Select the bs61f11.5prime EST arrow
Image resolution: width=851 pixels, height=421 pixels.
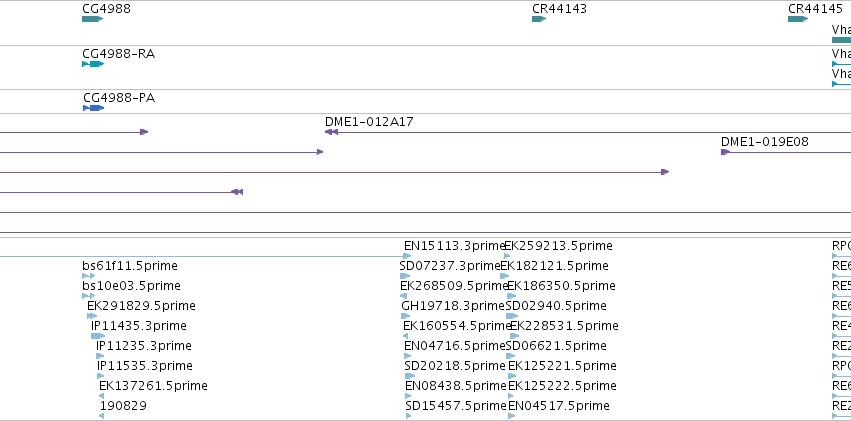(x=88, y=276)
